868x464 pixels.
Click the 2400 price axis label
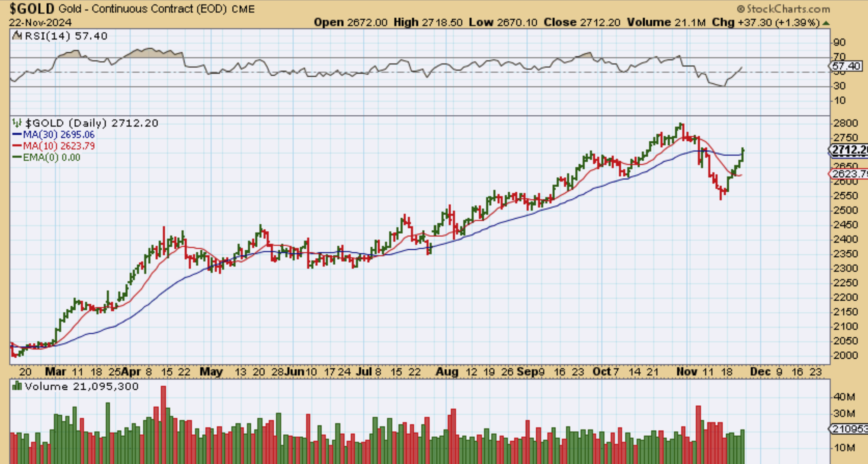846,239
